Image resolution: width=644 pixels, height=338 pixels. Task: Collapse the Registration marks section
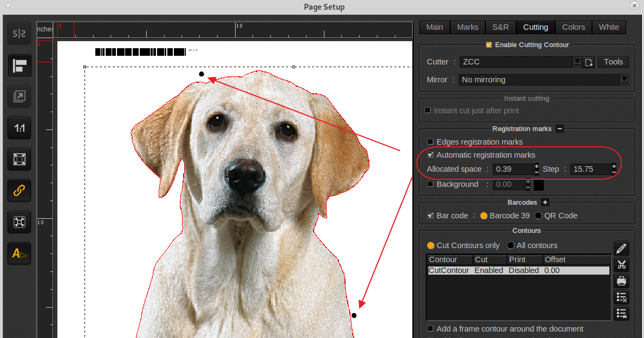click(560, 129)
